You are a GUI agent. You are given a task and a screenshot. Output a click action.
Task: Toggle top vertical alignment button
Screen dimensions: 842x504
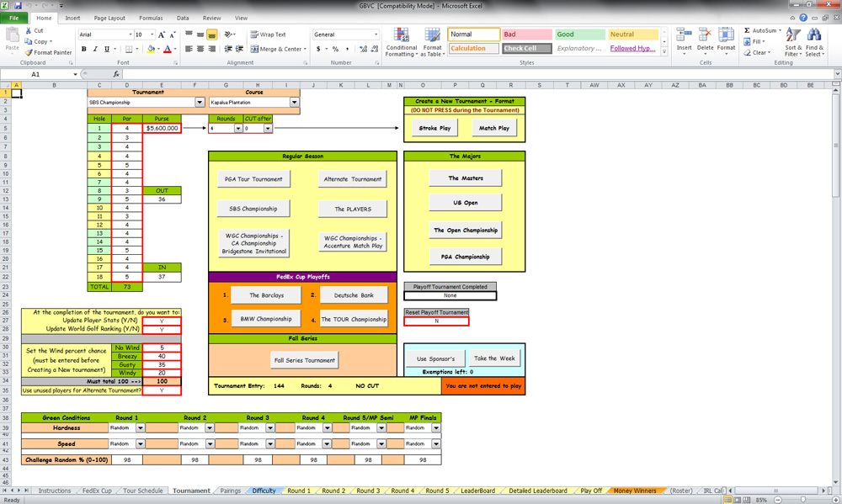[x=189, y=34]
